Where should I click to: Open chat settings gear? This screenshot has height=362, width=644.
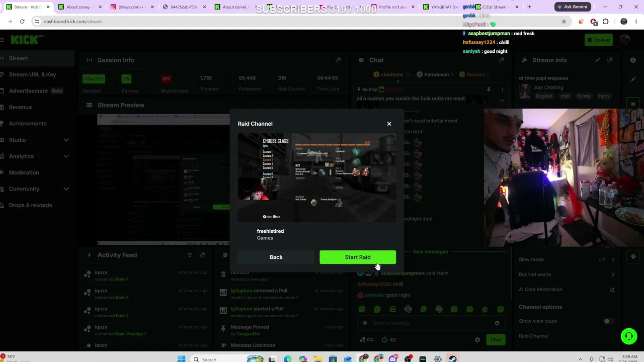(x=477, y=340)
